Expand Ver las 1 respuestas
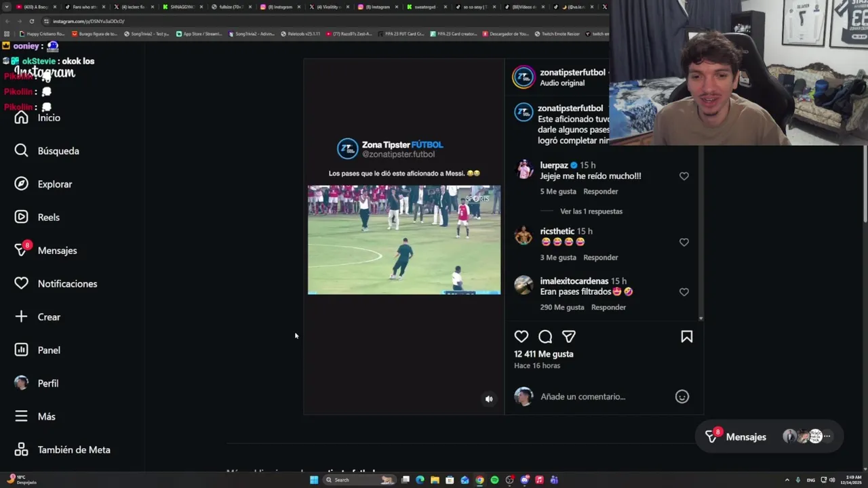The height and width of the screenshot is (488, 868). pos(591,211)
